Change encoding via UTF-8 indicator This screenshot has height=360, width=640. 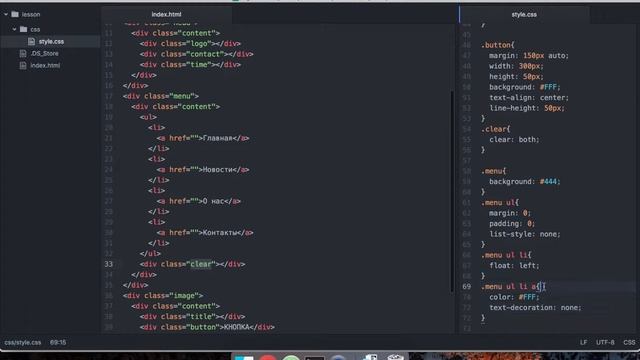coord(605,342)
